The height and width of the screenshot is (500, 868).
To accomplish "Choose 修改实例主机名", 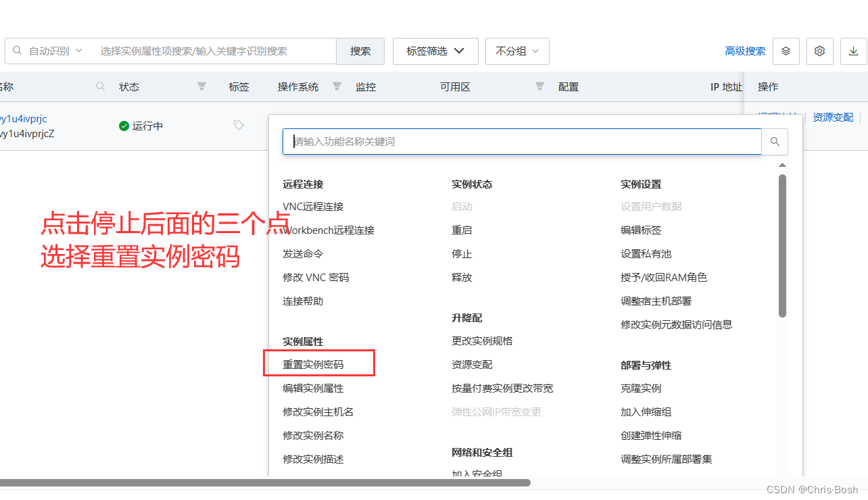I will click(318, 412).
